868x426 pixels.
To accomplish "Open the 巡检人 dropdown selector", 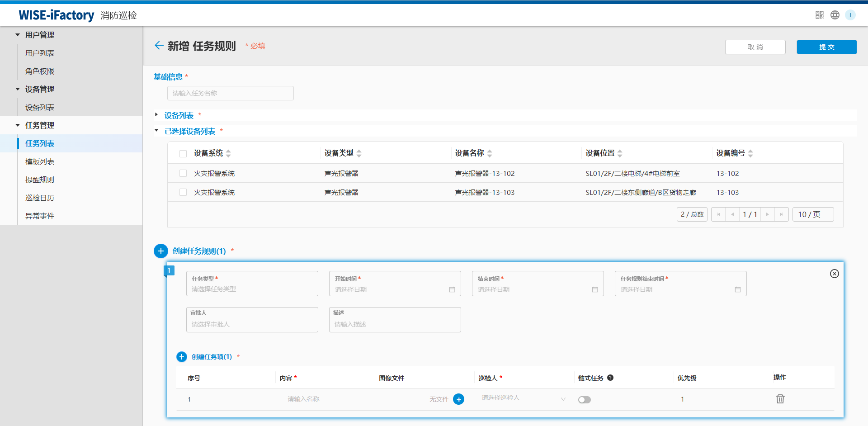I will tap(523, 398).
